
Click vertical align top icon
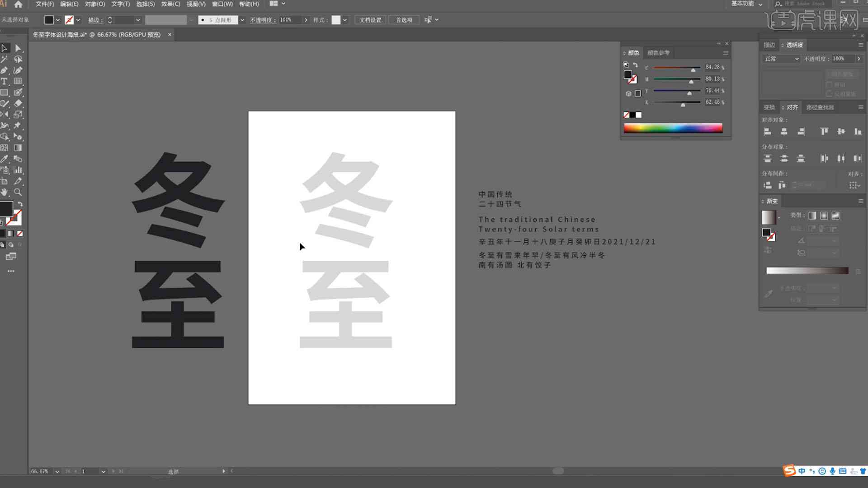(824, 131)
